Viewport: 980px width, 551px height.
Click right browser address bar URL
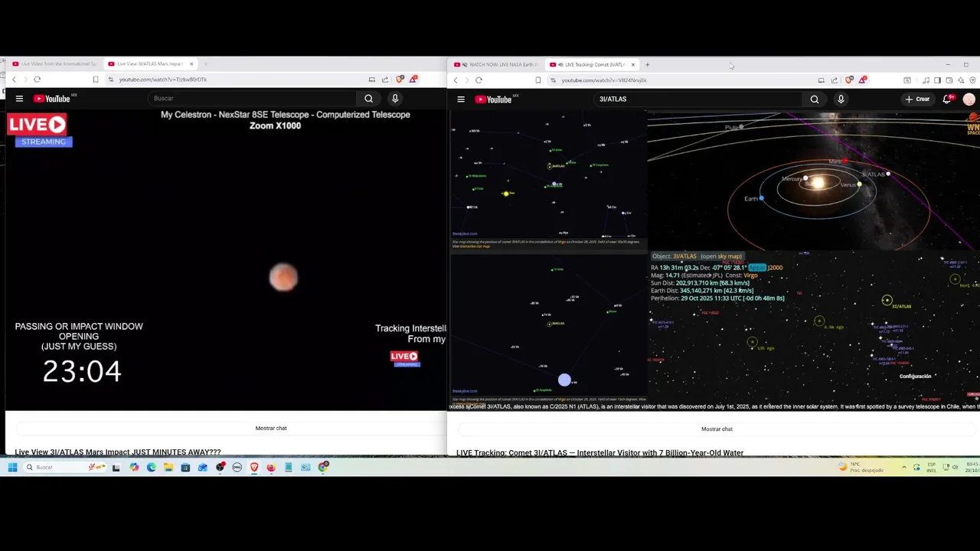click(x=604, y=80)
